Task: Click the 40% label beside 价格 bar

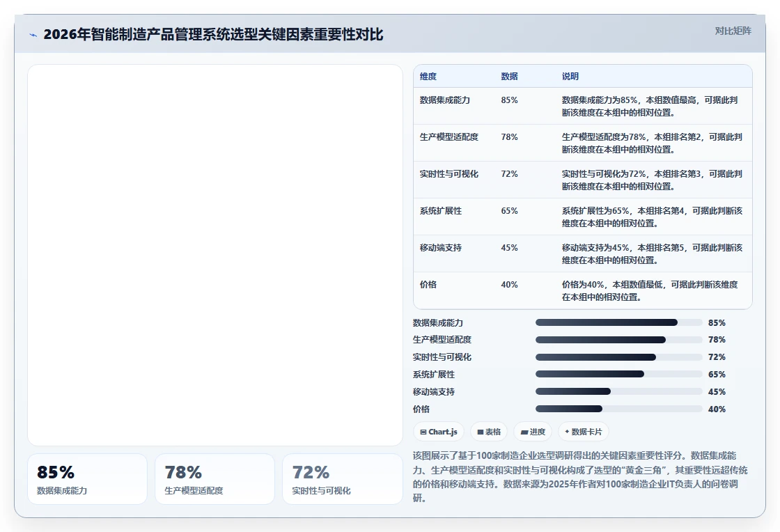Action: pyautogui.click(x=717, y=409)
